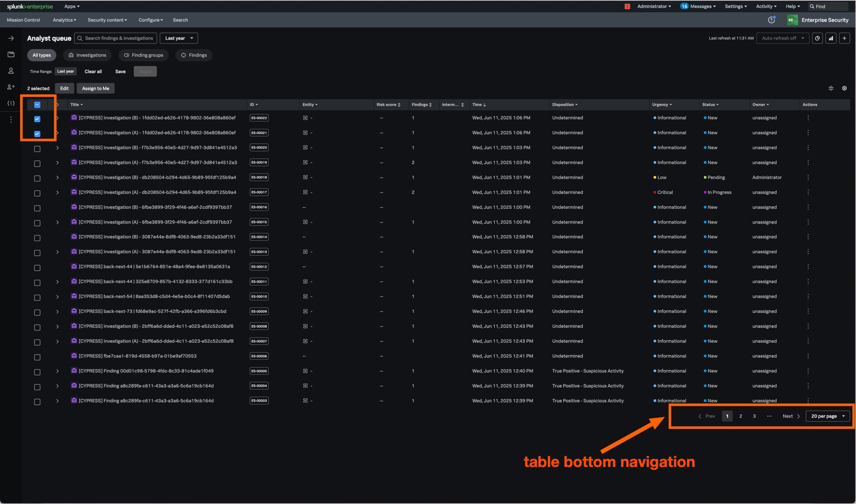The height and width of the screenshot is (504, 856).
Task: Uncheck the ES-00021 row checkbox
Action: tap(37, 134)
